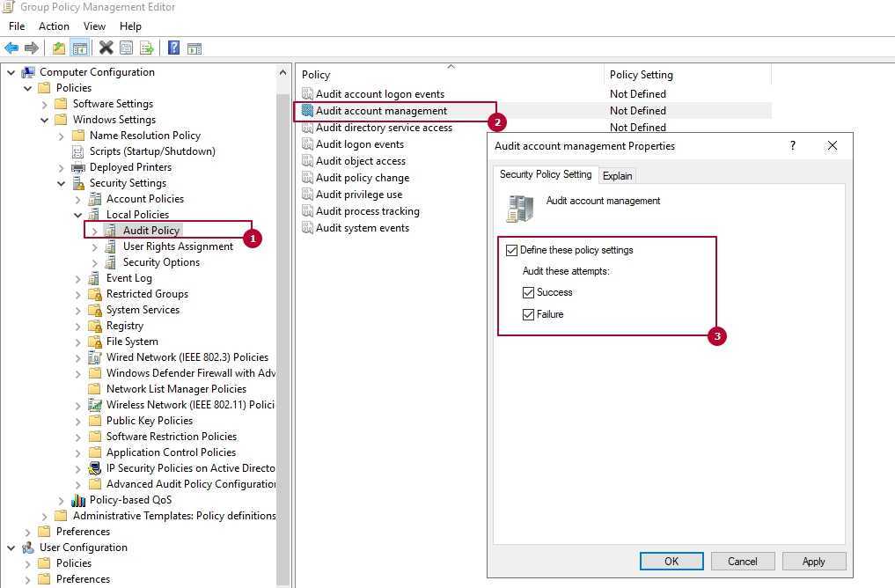Click the Scripts (Startup/Shutdown) icon
This screenshot has height=588, width=895.
point(78,151)
